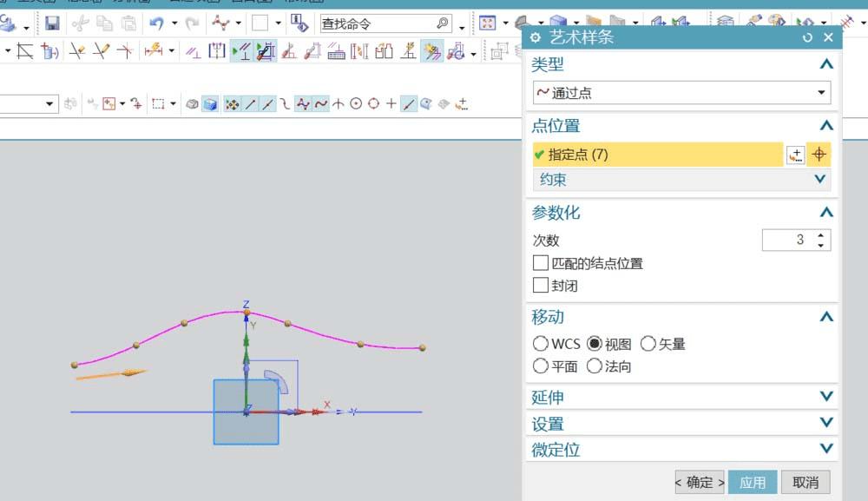Viewport: 868px width, 501px height.
Task: Expand the 约束 section
Action: click(x=820, y=179)
